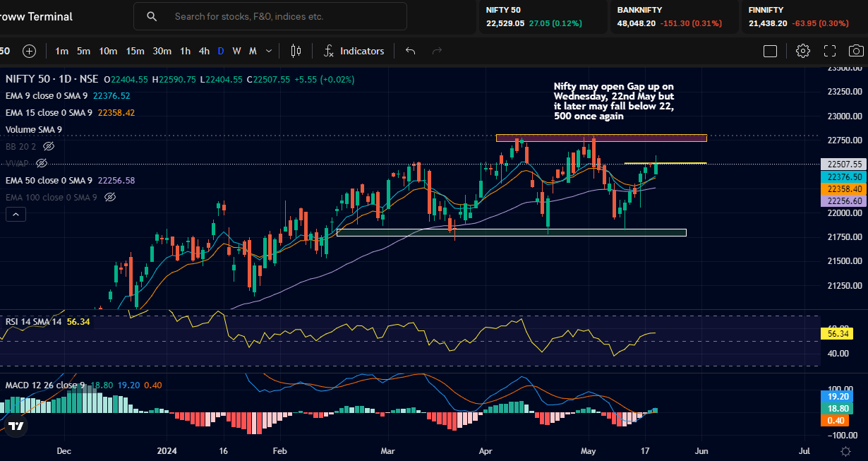Click the NIFTY 50 1D NSE symbol title
This screenshot has width=868, height=461.
click(x=52, y=79)
